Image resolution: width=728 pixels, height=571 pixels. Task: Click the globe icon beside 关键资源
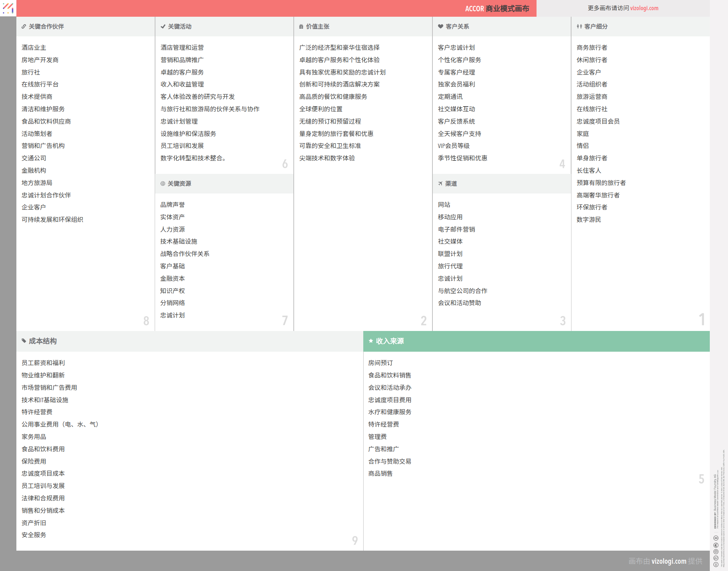point(163,184)
